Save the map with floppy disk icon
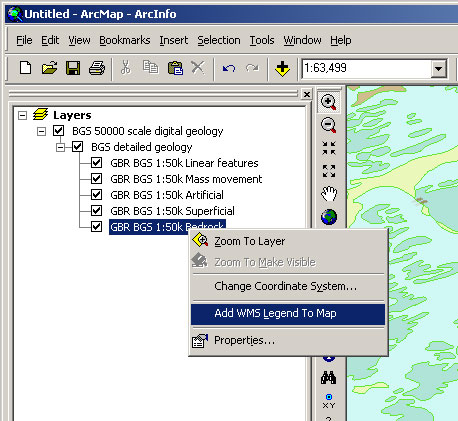 (73, 68)
